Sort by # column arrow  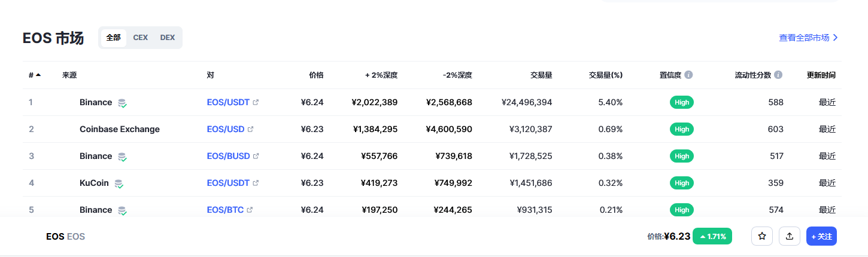point(38,75)
